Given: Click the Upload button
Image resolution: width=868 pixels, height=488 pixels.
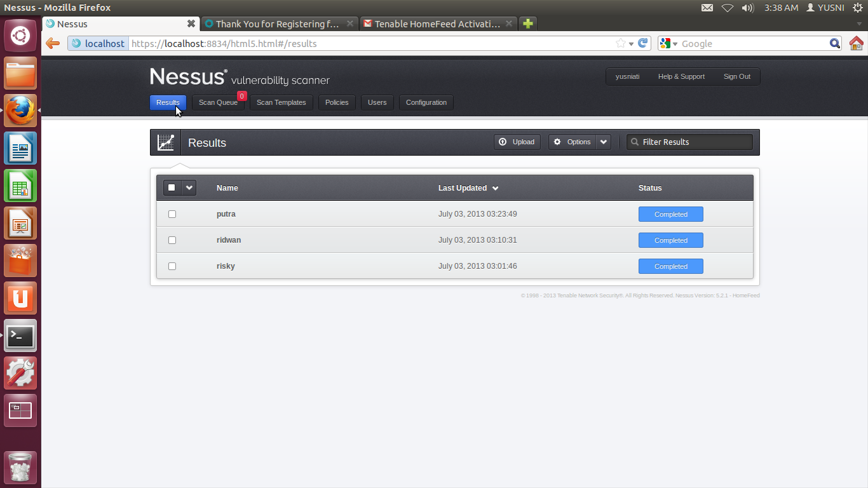Looking at the screenshot, I should (517, 142).
